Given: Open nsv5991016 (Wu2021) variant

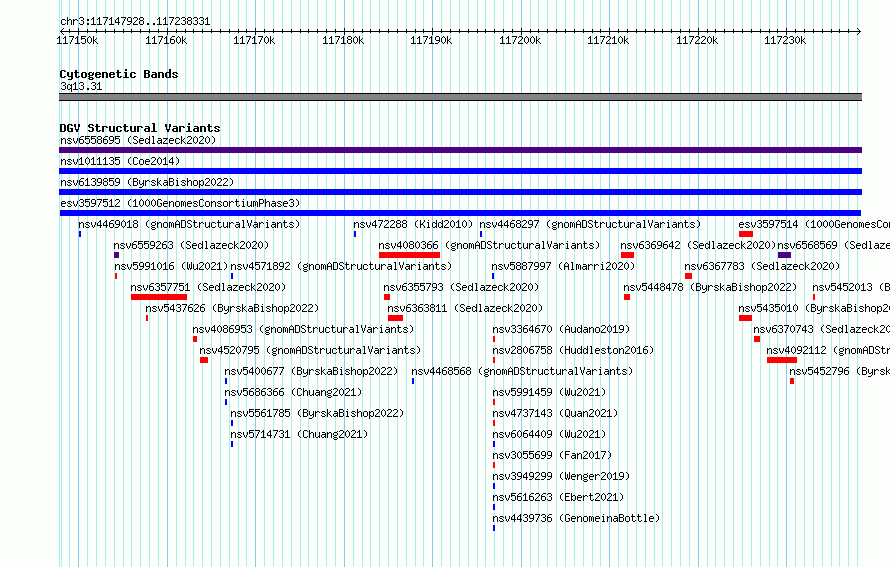Looking at the screenshot, I should [x=171, y=266].
